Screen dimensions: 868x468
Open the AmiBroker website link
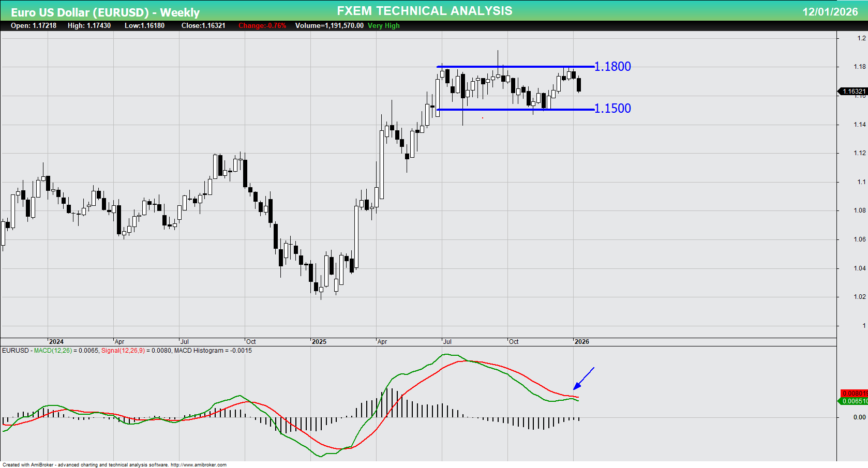198,464
